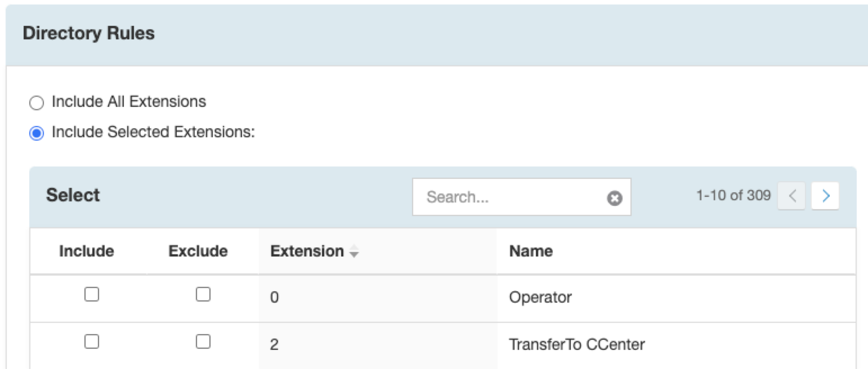Check Include box for TransferTo CCenter
This screenshot has width=868, height=369.
pyautogui.click(x=91, y=341)
